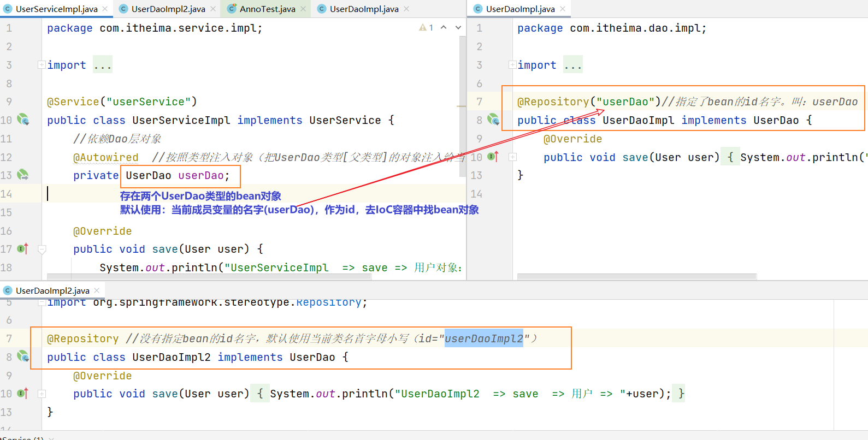Close the right pane's UserDaoImpl.java tab
This screenshot has height=440, width=868.
(563, 9)
